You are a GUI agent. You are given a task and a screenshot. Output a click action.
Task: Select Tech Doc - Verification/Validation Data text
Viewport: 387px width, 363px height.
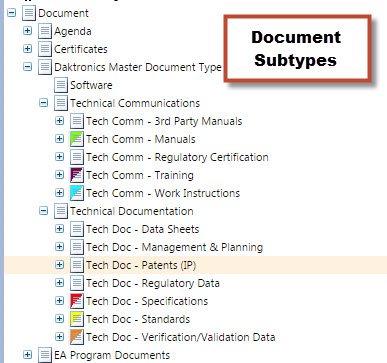point(181,337)
